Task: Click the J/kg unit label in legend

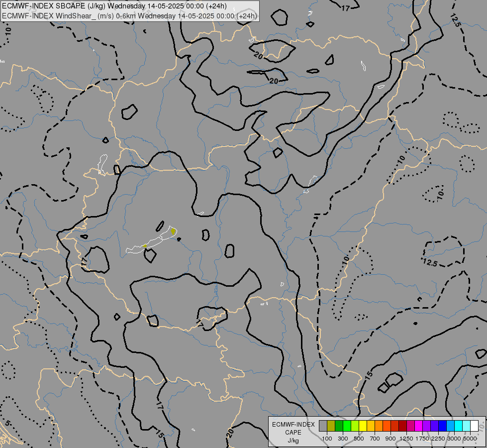Action: coord(293,441)
